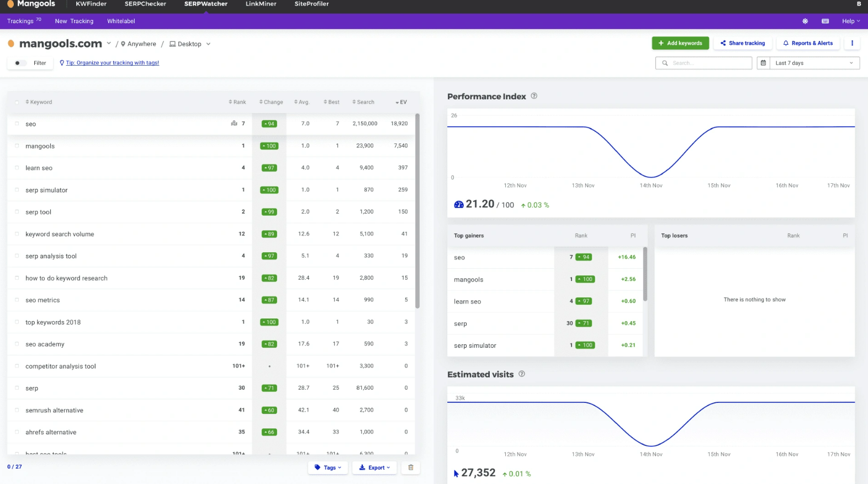Click inside the keyword Search field
Image resolution: width=868 pixels, height=484 pixels.
[x=703, y=63]
